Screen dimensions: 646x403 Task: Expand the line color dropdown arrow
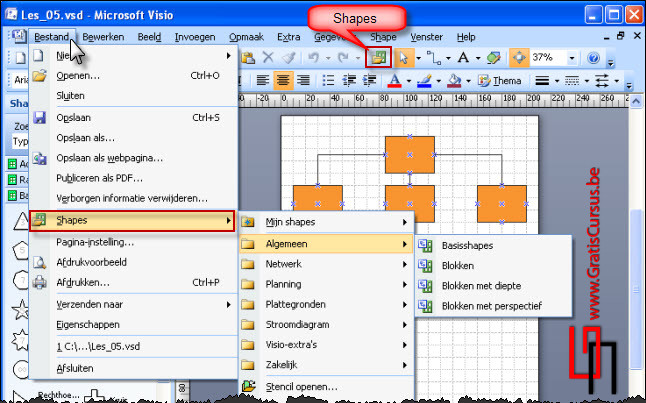438,81
